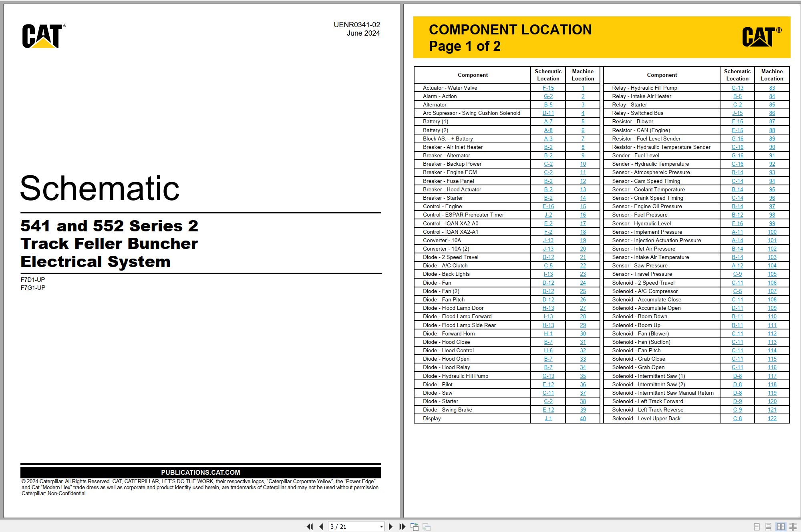This screenshot has height=532, width=801.
Task: Open machine location 7 link
Action: pyautogui.click(x=583, y=139)
